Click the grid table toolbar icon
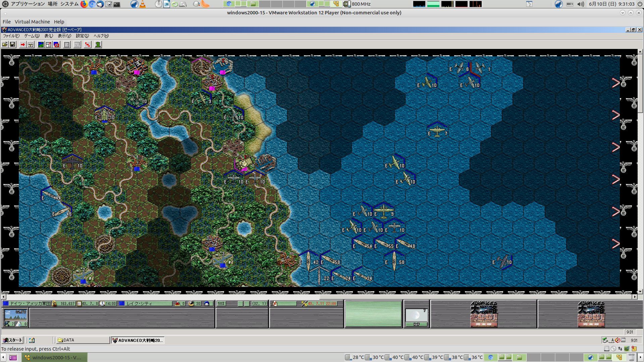 (67, 45)
